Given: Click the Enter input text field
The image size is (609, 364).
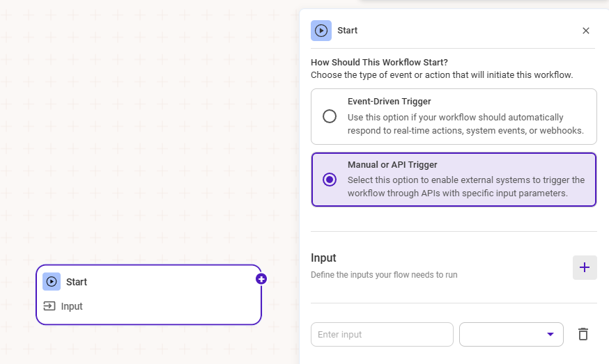Looking at the screenshot, I should pyautogui.click(x=382, y=334).
